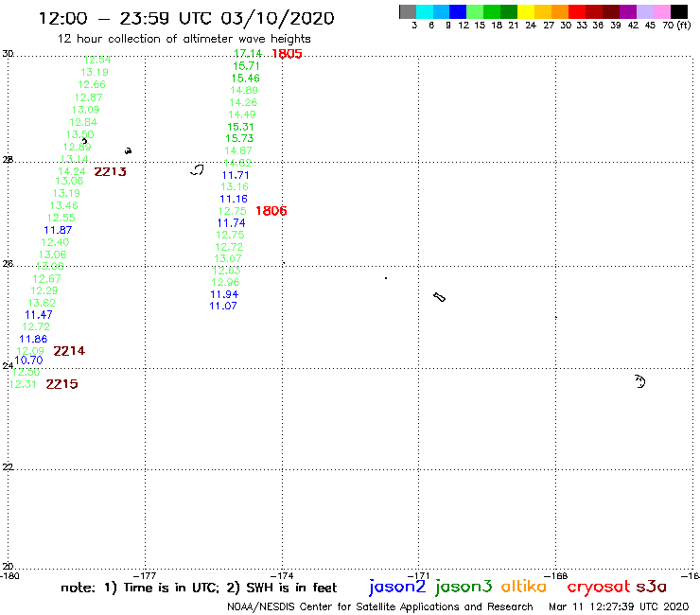Click the blue value 11.16
Image resolution: width=700 pixels, height=615 pixels.
(x=234, y=200)
